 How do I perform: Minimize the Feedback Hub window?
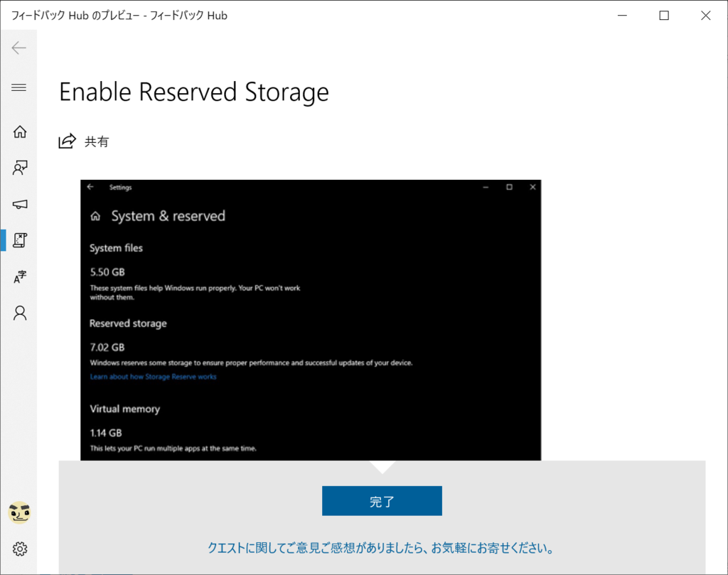coord(622,16)
